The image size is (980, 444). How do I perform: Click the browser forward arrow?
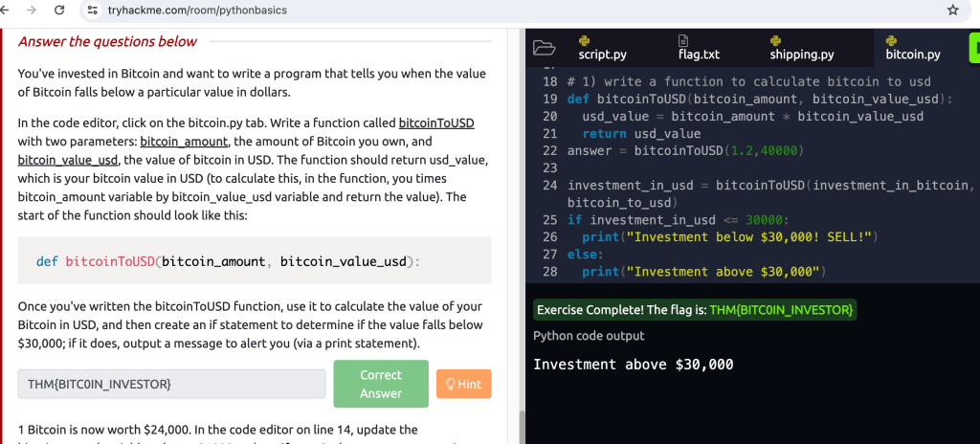32,11
